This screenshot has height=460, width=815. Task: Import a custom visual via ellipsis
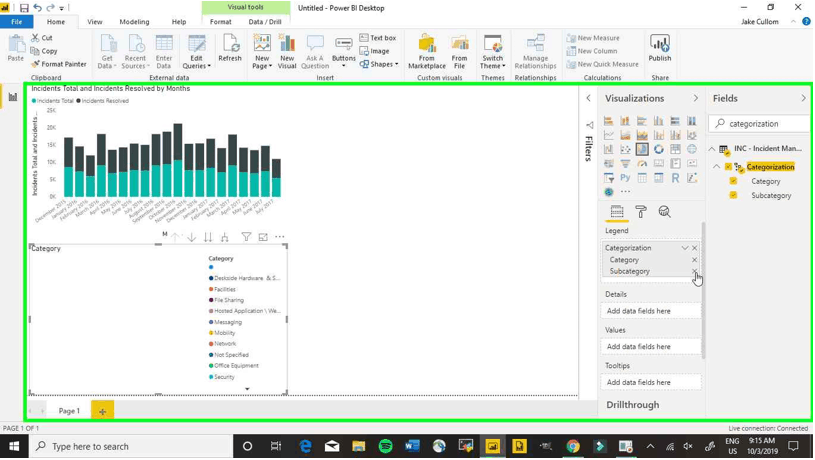point(625,192)
